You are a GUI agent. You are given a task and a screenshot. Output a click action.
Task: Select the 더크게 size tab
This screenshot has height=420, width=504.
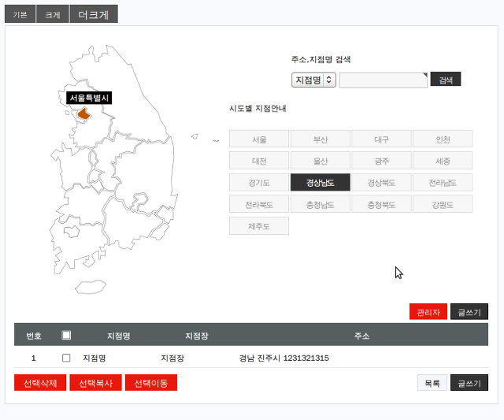click(x=94, y=14)
